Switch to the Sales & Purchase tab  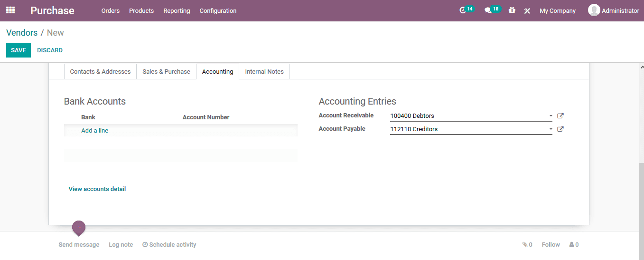coord(166,72)
